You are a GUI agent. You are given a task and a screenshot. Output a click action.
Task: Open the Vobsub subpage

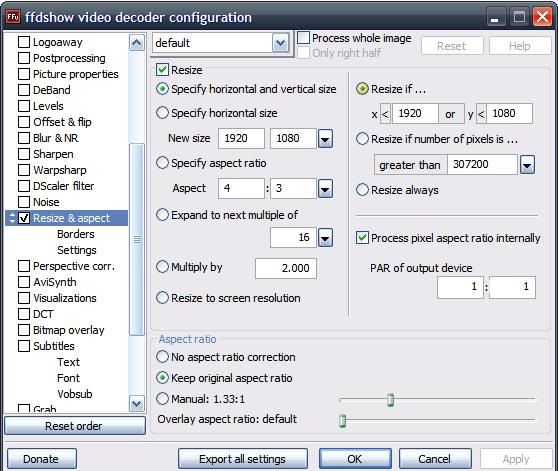click(x=75, y=394)
